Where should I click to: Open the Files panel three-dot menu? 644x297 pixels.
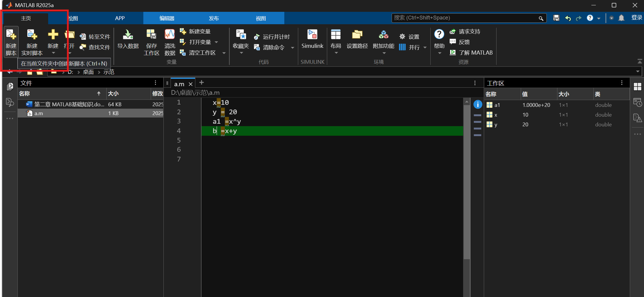pyautogui.click(x=155, y=83)
